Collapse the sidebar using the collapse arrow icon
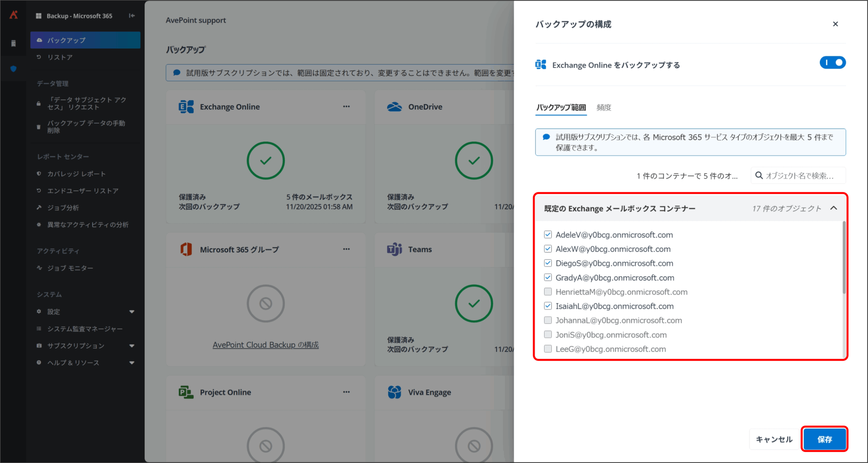This screenshot has width=868, height=463. click(132, 16)
